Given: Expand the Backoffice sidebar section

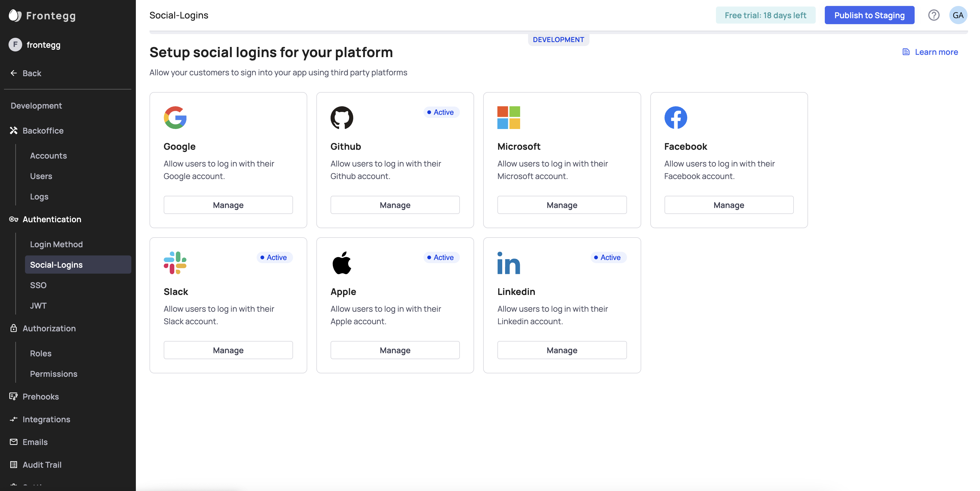Looking at the screenshot, I should (43, 130).
